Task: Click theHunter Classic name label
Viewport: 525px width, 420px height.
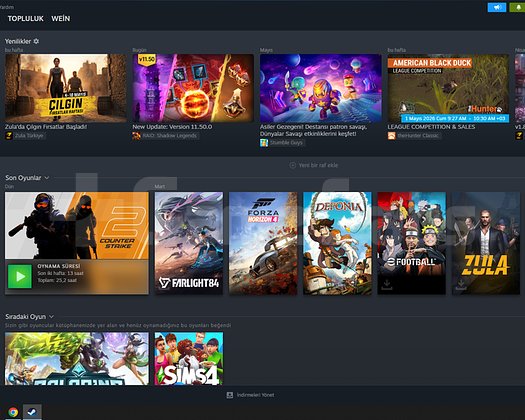Action: (418, 136)
